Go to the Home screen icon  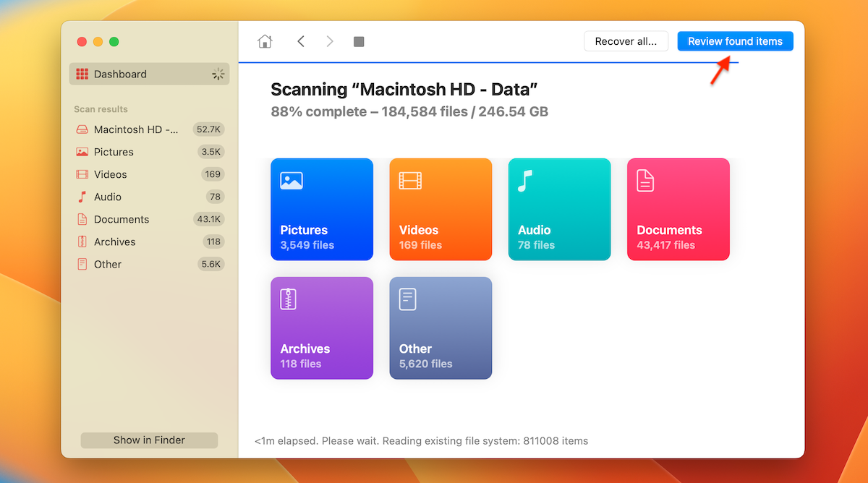265,41
